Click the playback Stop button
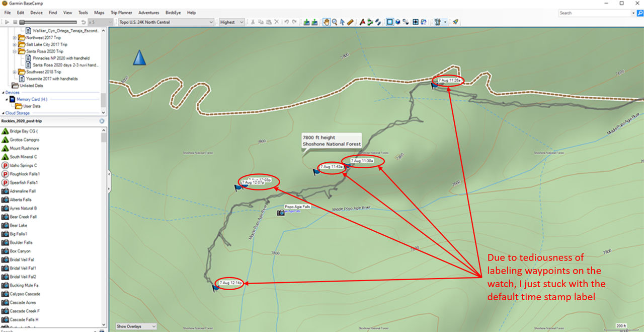644x332 pixels. point(15,22)
